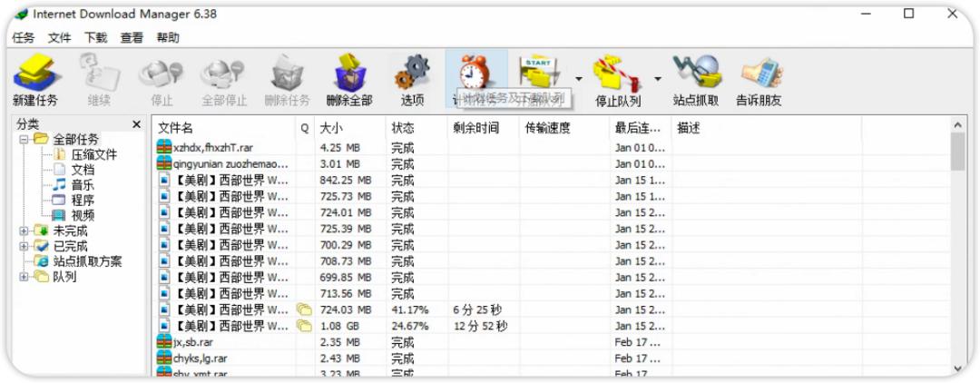Open the 下载 menu
Screen dimensions: 980x383
click(95, 37)
